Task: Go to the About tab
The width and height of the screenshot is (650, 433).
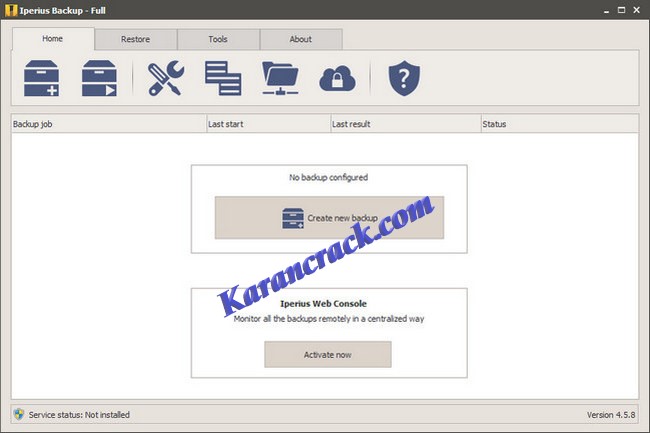Action: 301,39
